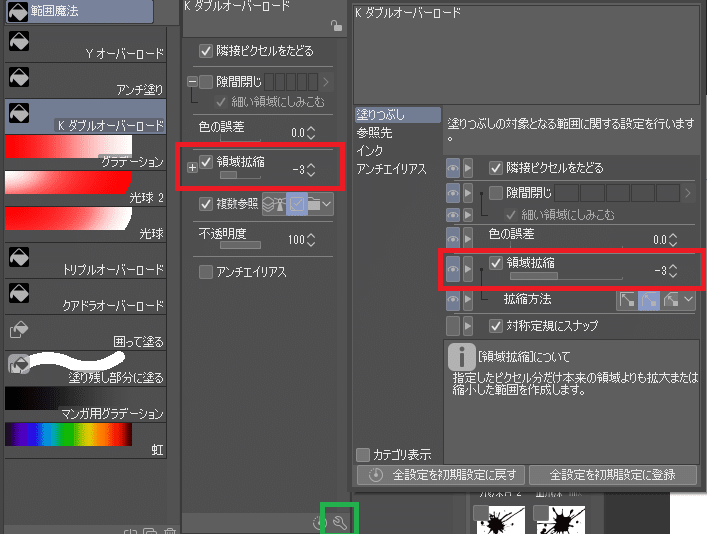
Task: Click the folder reference icon beside 複数参照
Action: (x=314, y=204)
